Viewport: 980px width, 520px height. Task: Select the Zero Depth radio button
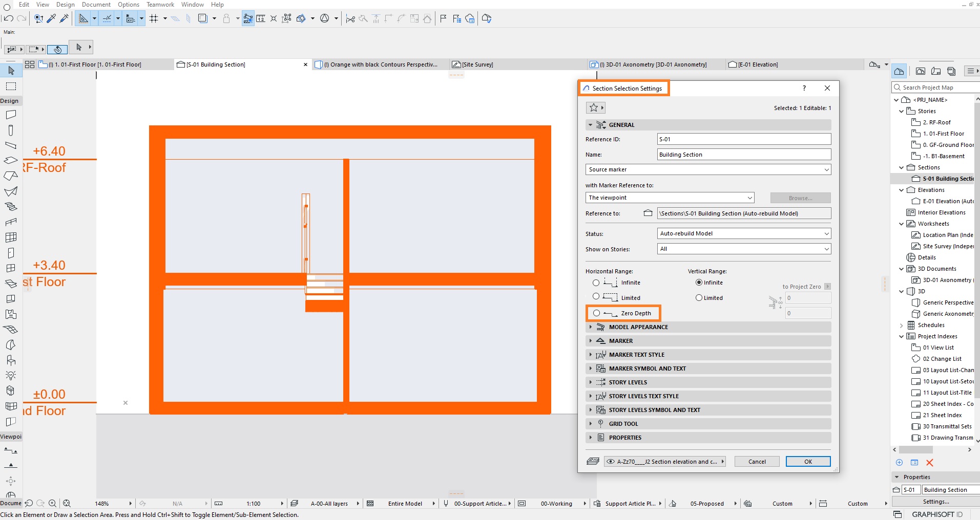(596, 313)
